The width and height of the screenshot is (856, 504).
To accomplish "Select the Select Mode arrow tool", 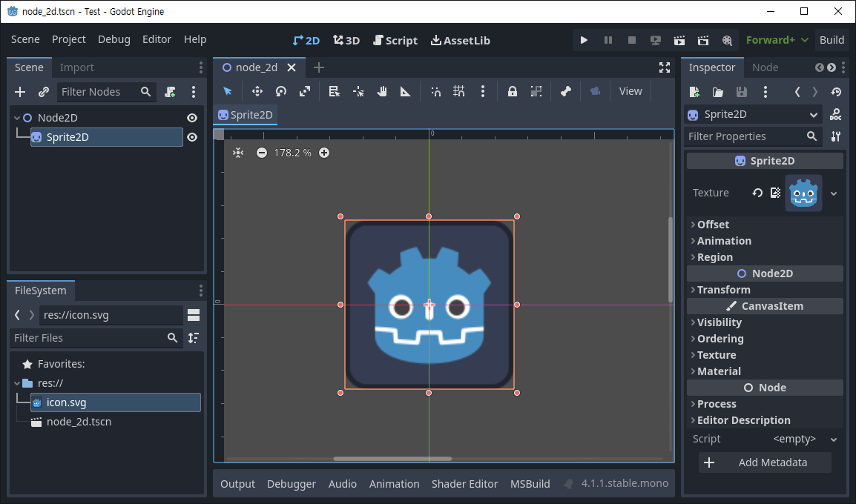I will pos(228,91).
